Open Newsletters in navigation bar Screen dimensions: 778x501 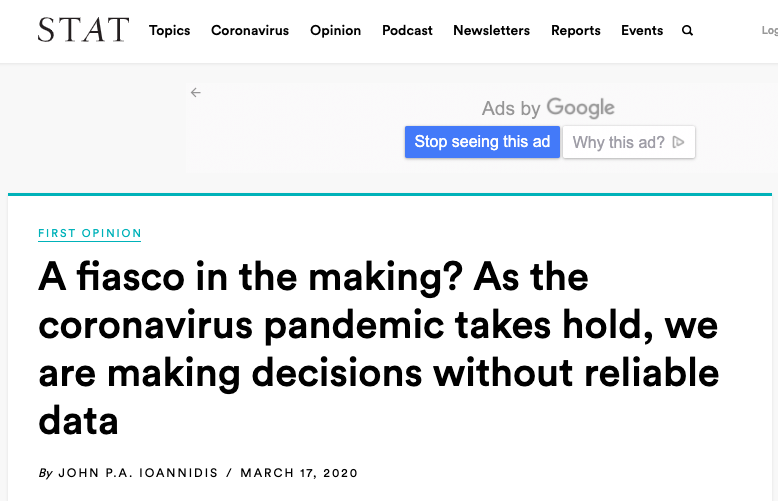click(x=491, y=31)
